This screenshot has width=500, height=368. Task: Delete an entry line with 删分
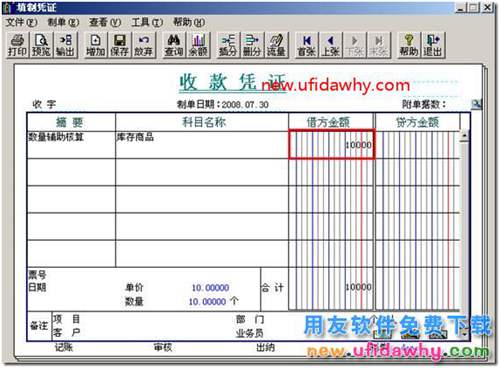(x=252, y=45)
